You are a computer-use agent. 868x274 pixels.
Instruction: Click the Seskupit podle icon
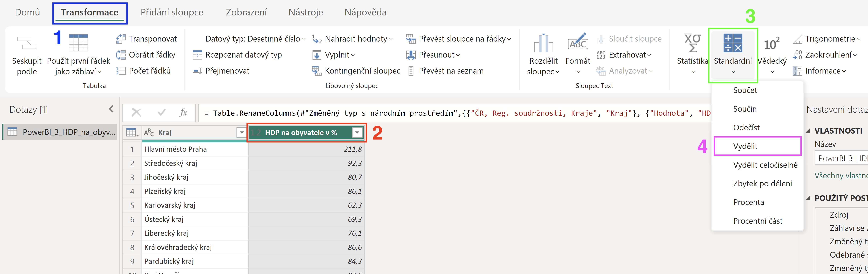click(27, 43)
